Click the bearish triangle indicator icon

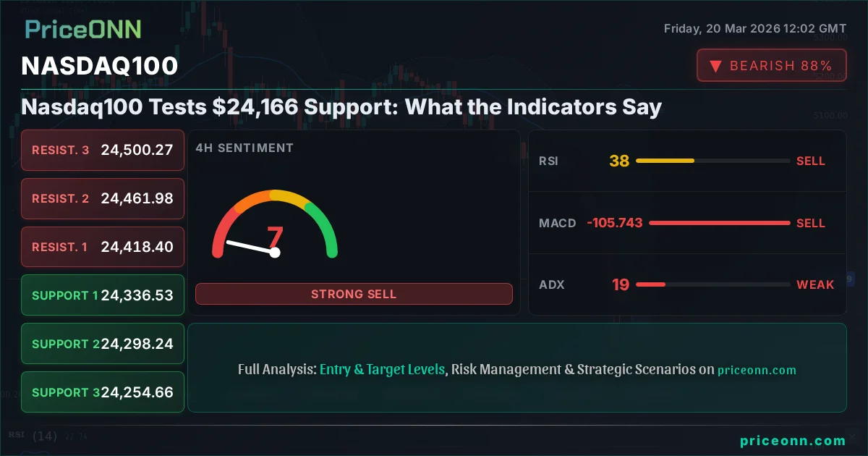715,65
